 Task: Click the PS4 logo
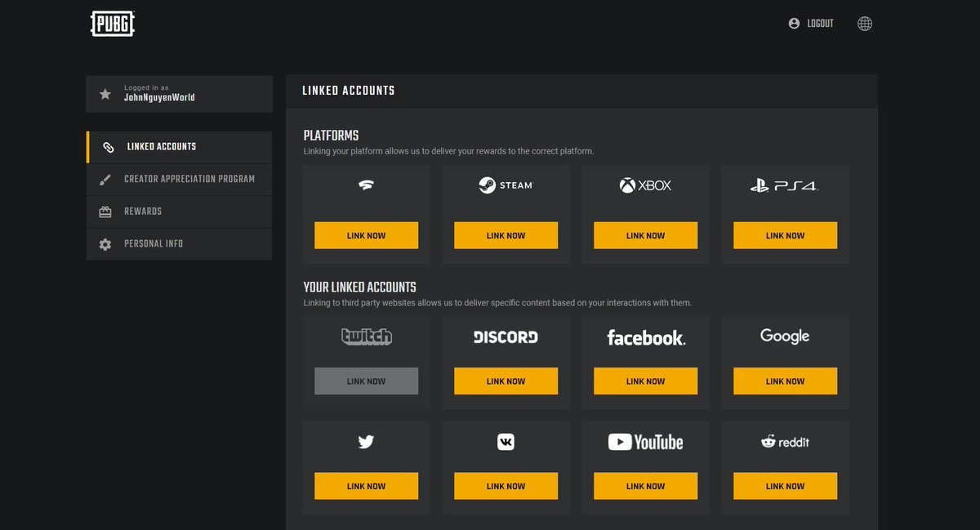[784, 186]
